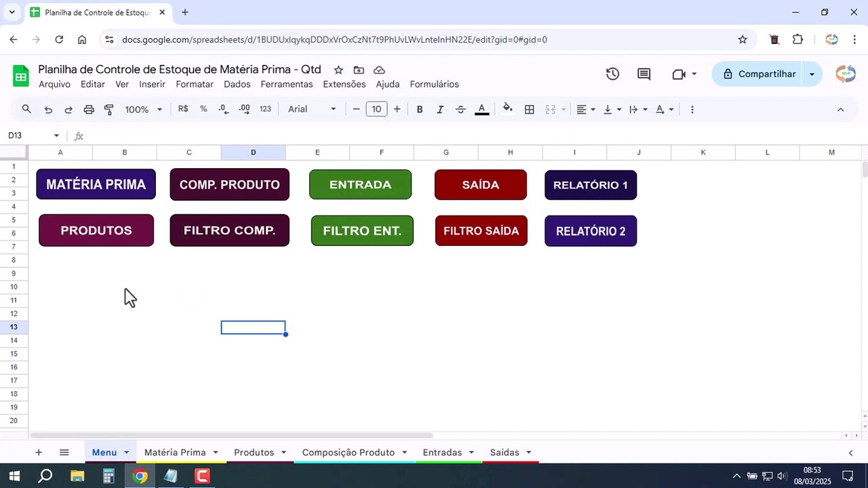
Task: Reload the page in the browser
Action: (x=59, y=39)
